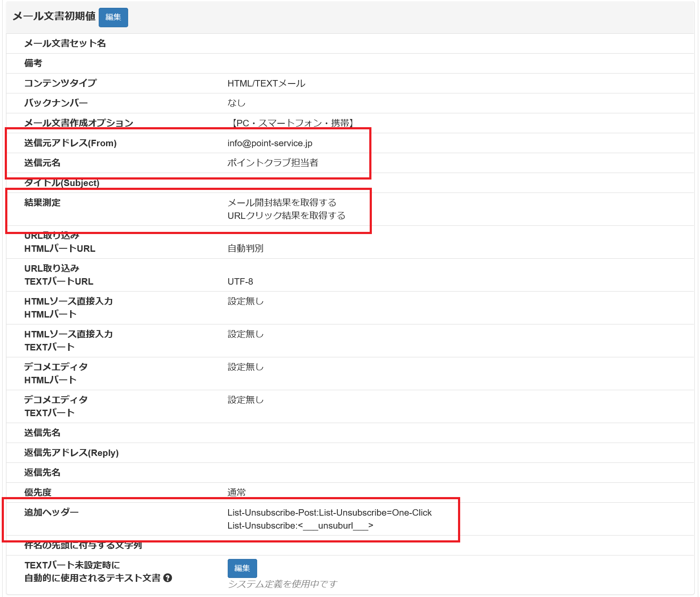
Task: Open help for automatic text document setting
Action: click(x=169, y=577)
